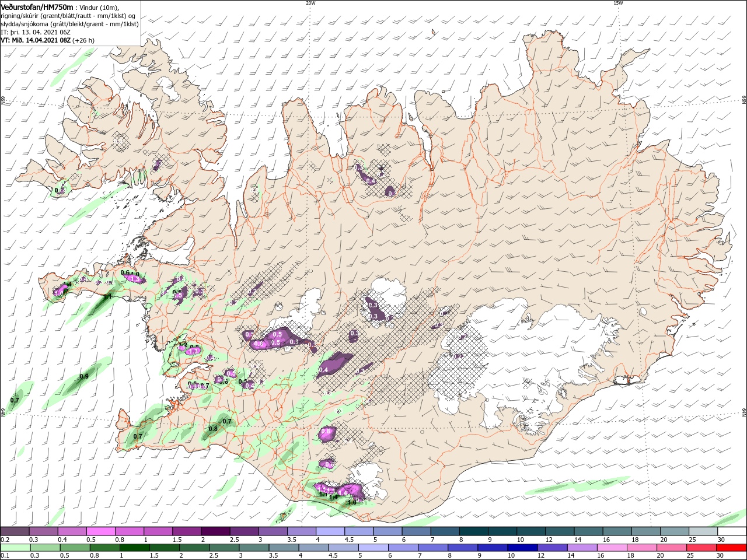Pick the pale green 0.1 rain scale swatch

coord(15,548)
